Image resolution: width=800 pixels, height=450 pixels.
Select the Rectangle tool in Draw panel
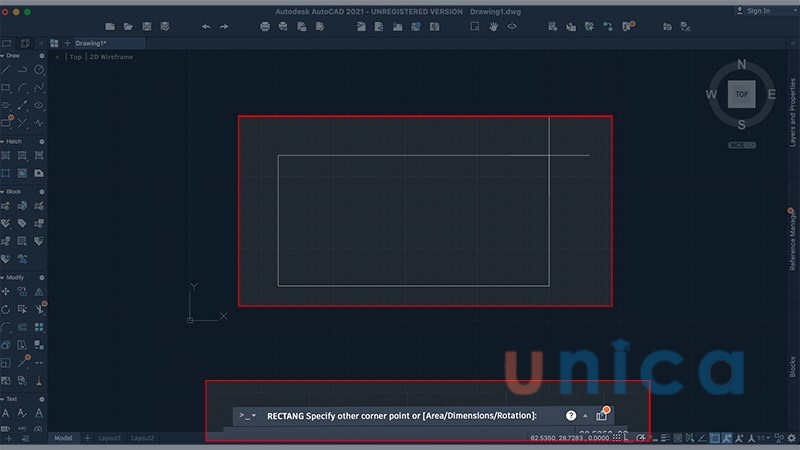(6, 88)
